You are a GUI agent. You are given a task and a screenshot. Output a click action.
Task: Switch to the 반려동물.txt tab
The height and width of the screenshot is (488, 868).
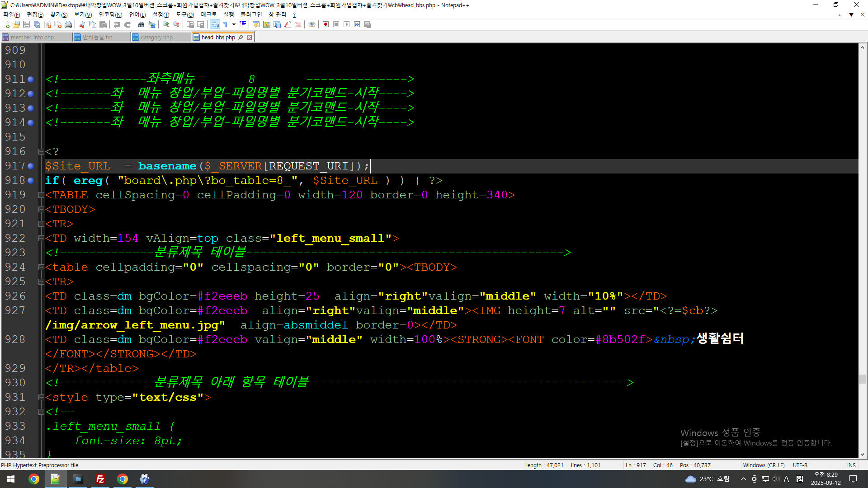click(x=101, y=37)
